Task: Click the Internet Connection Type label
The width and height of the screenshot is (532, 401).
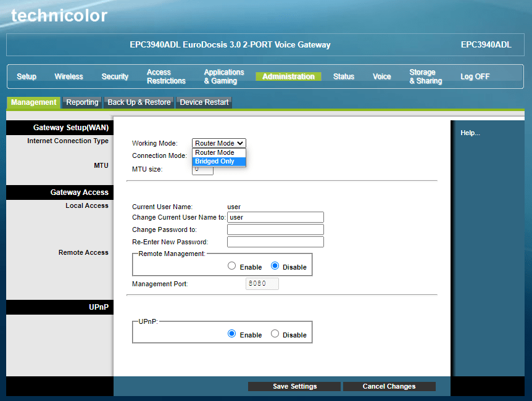Action: pos(68,141)
